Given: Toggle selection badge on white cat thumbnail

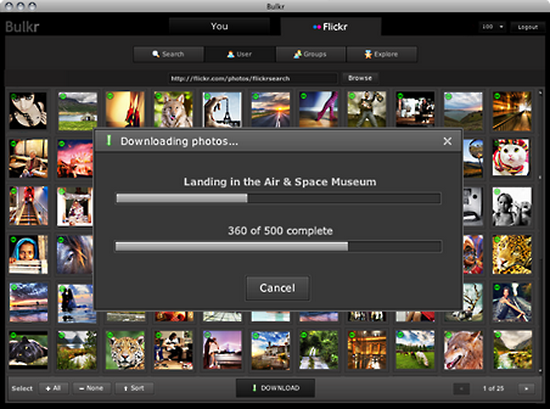Looking at the screenshot, I should (x=496, y=143).
